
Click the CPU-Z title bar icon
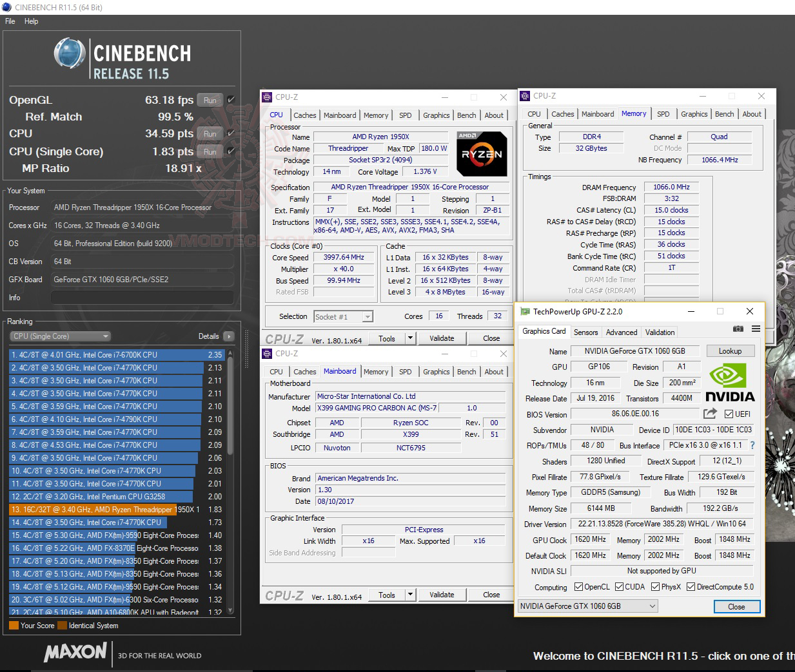[266, 97]
